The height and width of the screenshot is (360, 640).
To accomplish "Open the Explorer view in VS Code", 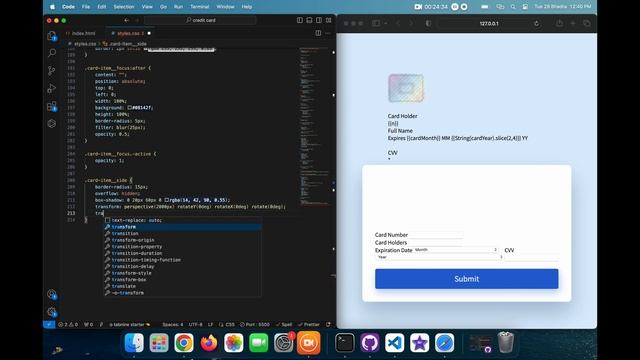I will click(52, 36).
